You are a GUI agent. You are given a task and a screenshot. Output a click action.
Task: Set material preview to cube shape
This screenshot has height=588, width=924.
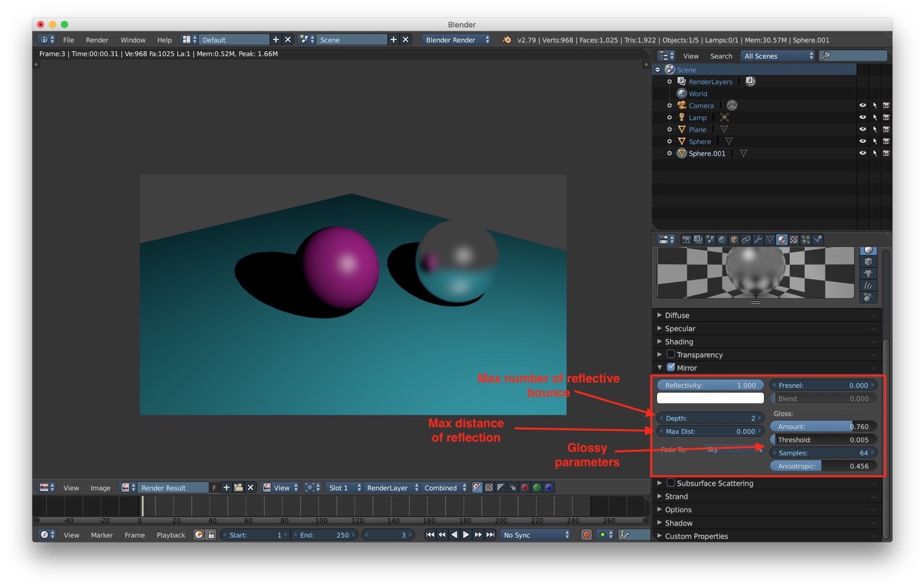868,262
